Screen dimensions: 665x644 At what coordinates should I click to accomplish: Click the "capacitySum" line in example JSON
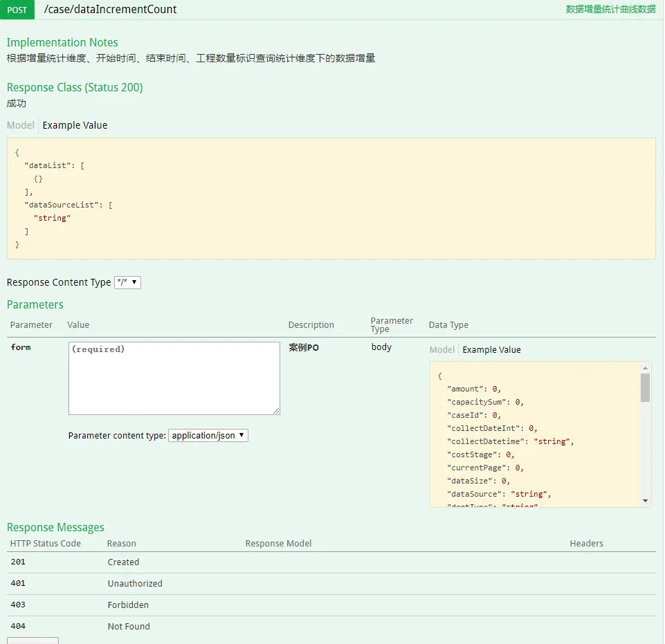[486, 402]
